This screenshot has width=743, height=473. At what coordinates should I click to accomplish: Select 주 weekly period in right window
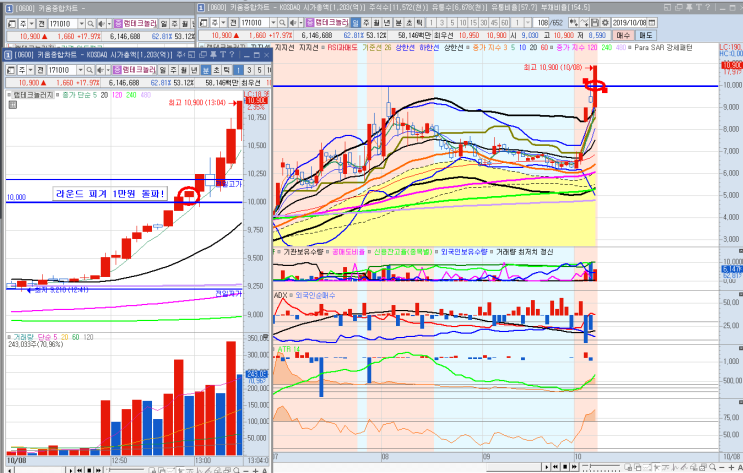[x=366, y=23]
